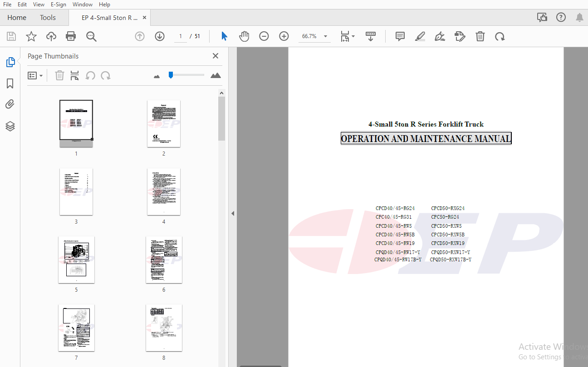588x367 pixels.
Task: Click the share feedback chat icon
Action: 542,17
